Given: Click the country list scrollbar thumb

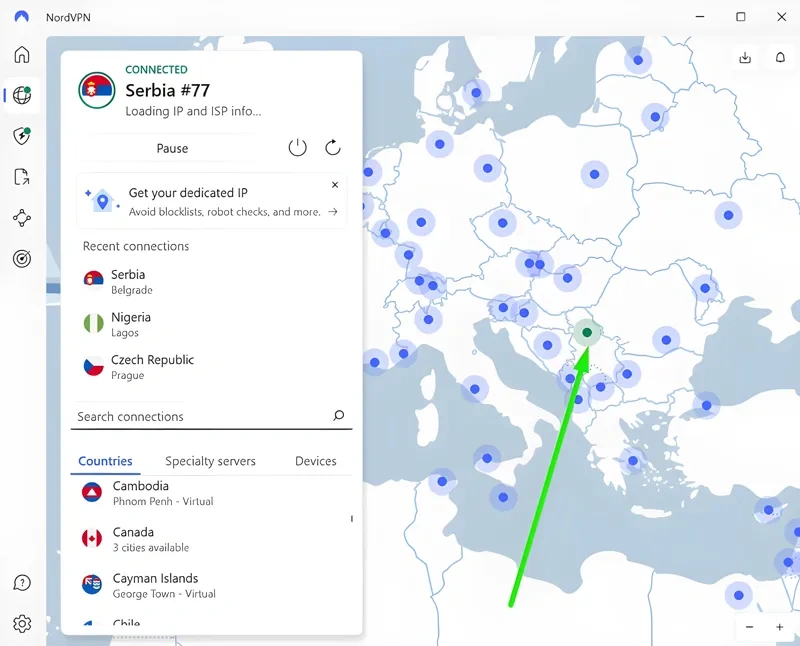Looking at the screenshot, I should tap(352, 519).
